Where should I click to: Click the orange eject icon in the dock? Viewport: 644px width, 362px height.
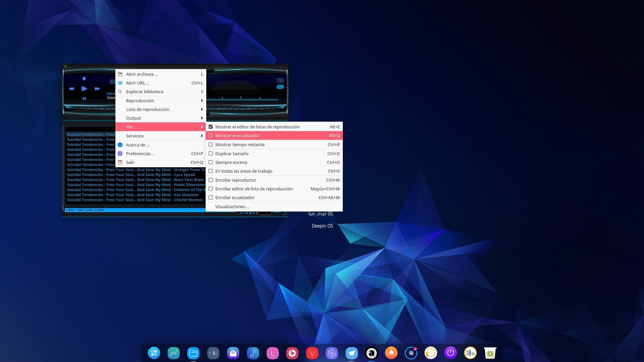click(391, 353)
